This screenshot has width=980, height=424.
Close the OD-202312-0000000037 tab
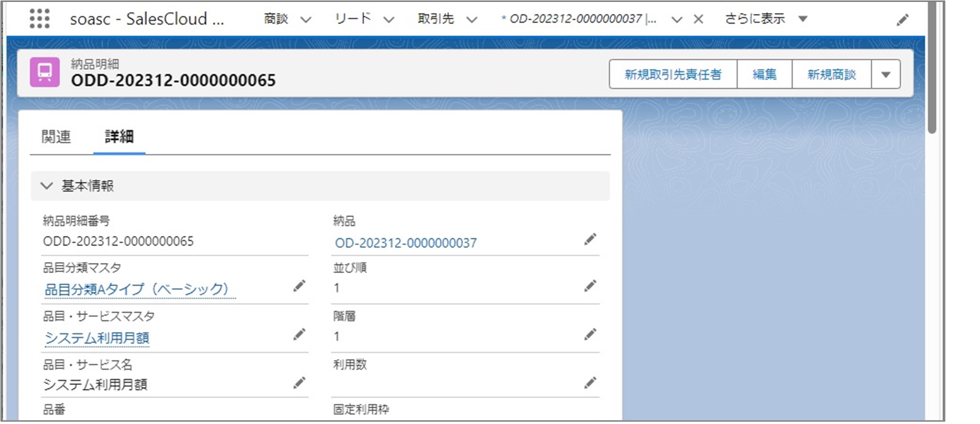point(698,19)
